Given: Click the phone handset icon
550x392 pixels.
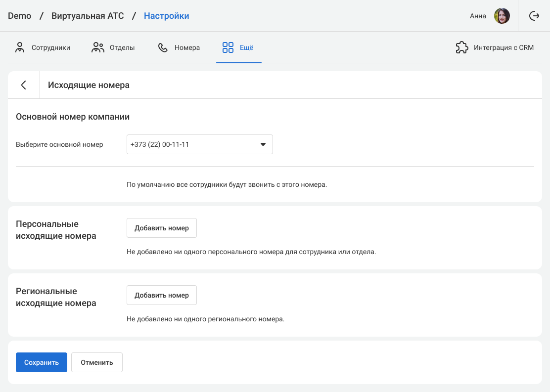Looking at the screenshot, I should [163, 47].
